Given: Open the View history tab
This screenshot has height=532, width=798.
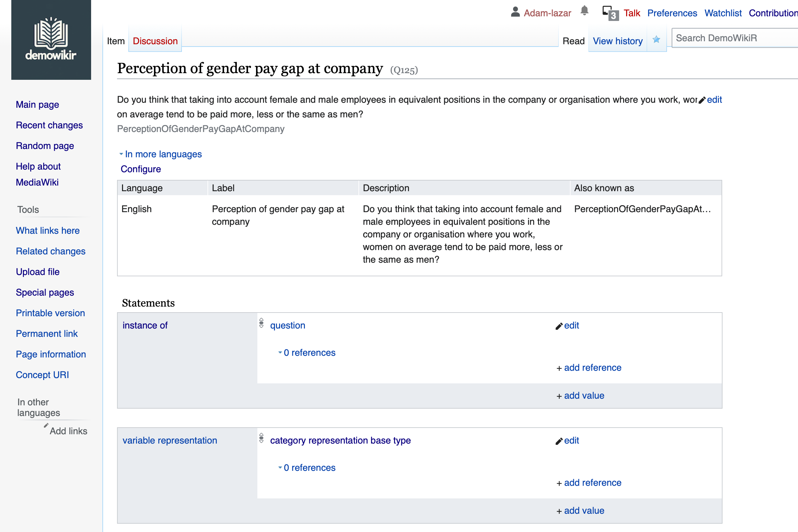Looking at the screenshot, I should 617,41.
